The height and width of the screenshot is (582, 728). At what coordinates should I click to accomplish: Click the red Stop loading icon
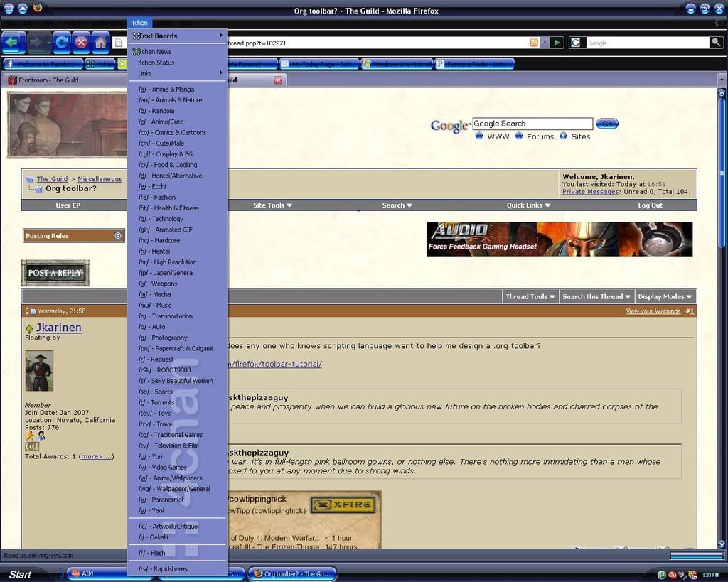pos(81,43)
